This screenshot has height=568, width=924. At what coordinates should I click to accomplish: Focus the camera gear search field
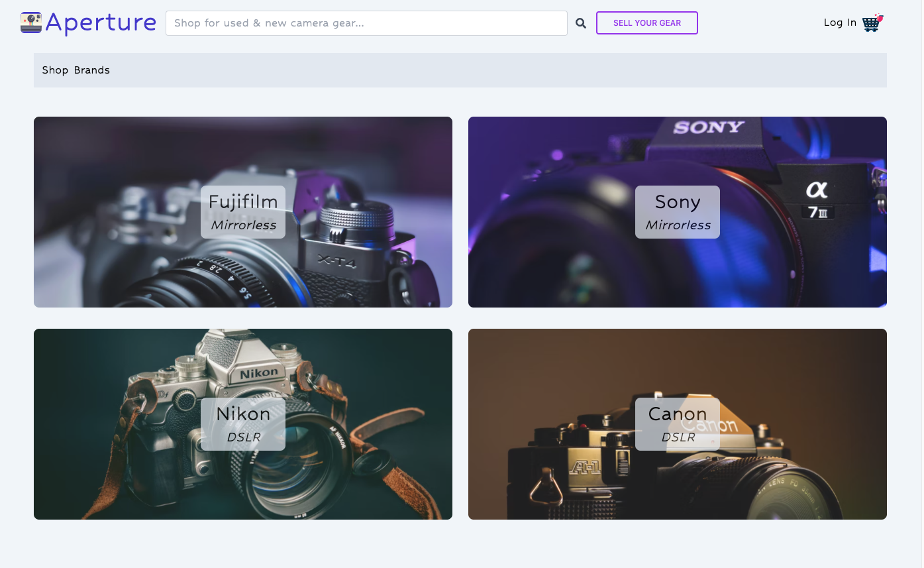[x=366, y=23]
